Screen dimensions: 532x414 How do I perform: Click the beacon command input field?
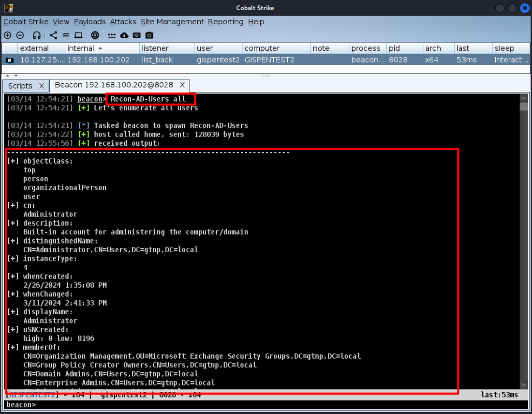coord(266,405)
